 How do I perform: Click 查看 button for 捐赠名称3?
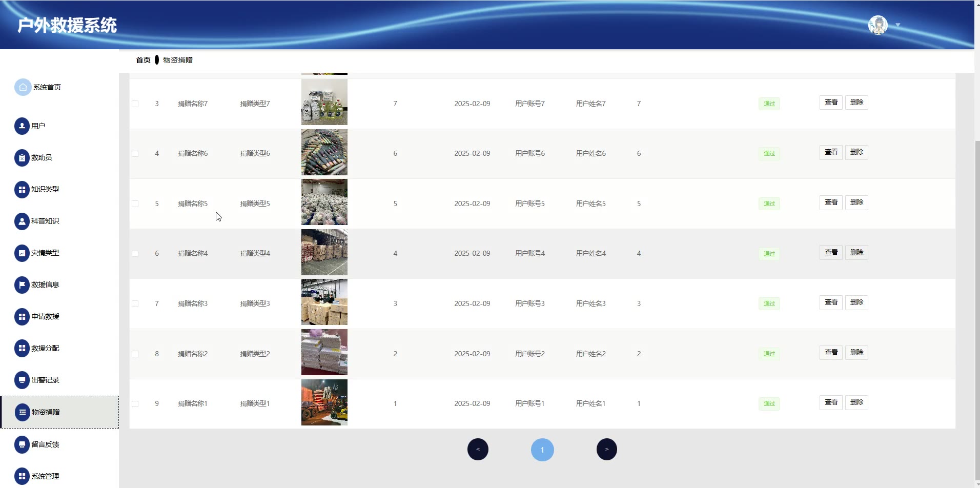click(x=831, y=302)
